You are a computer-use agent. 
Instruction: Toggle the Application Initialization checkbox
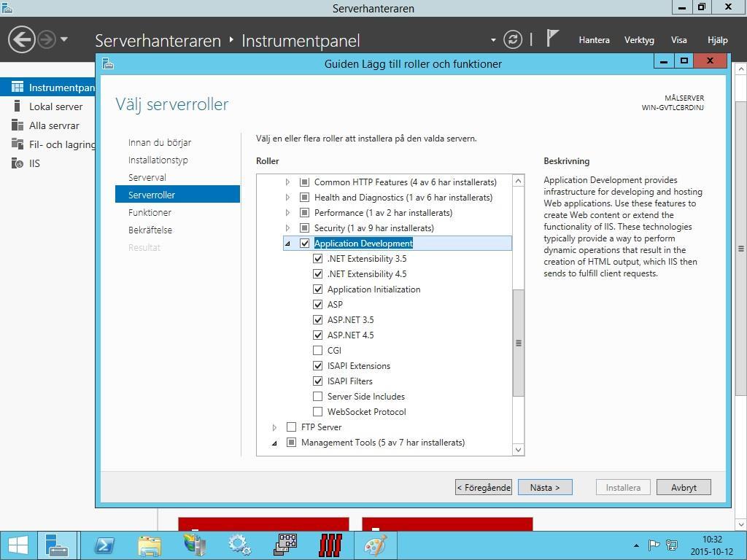coord(318,289)
